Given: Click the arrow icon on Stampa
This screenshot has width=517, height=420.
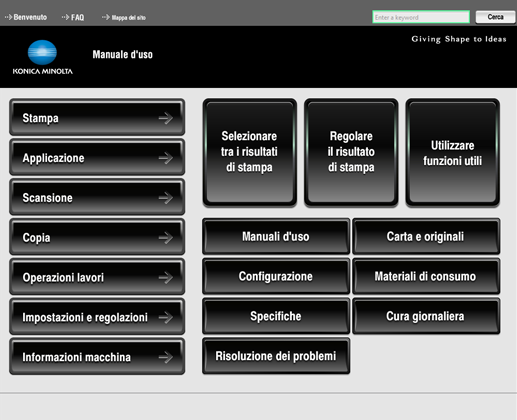Looking at the screenshot, I should click(166, 118).
